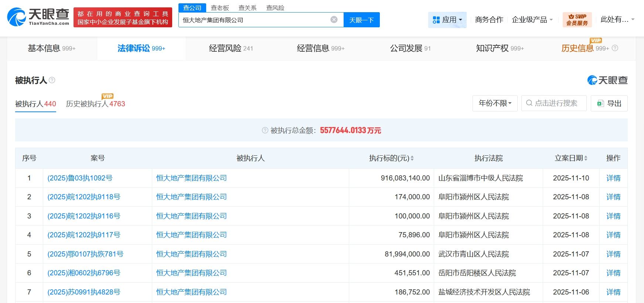This screenshot has height=303, width=644.
Task: Click the total amount 5577644.0133万元
Action: (x=350, y=130)
